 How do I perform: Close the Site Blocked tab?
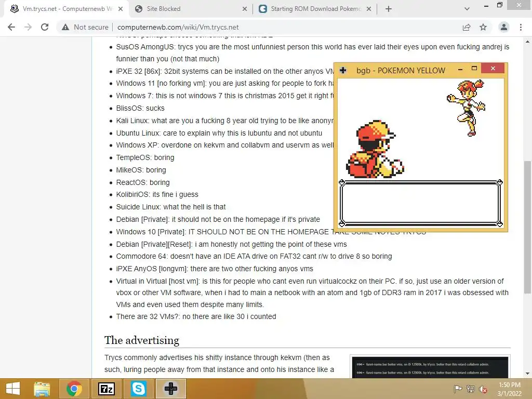245,9
